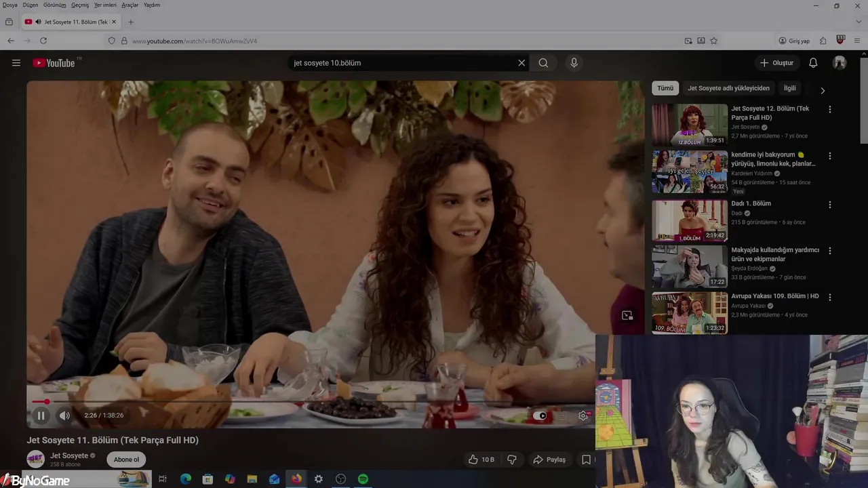Open the video player settings gear
Screen dimensions: 868x488
[583, 415]
